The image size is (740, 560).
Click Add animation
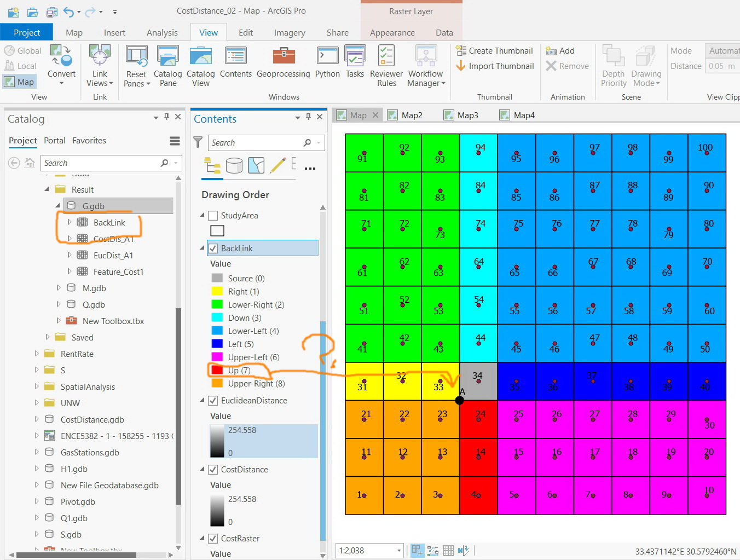[560, 50]
